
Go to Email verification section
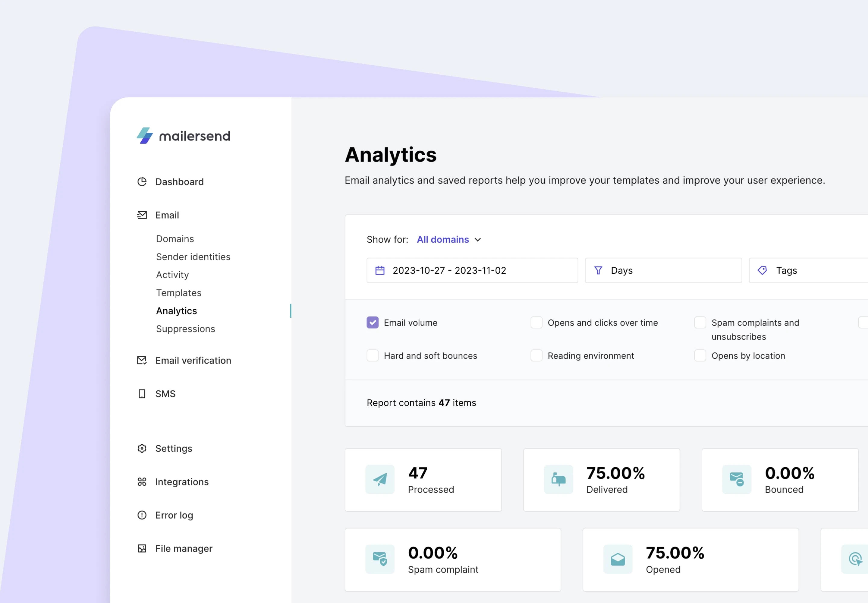click(193, 360)
